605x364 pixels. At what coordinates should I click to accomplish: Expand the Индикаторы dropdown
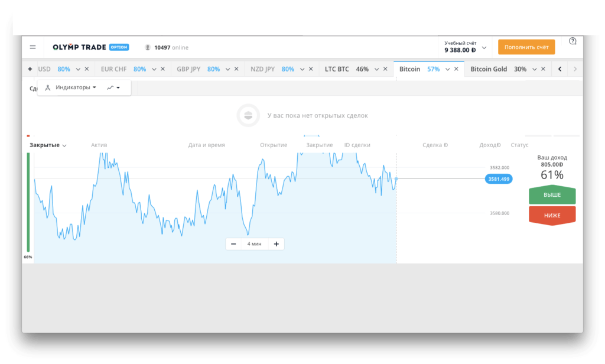[x=71, y=87]
